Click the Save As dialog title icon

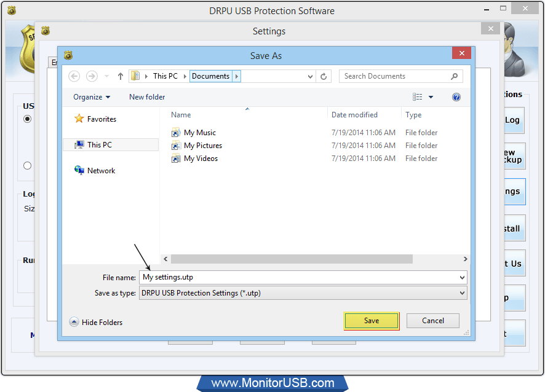click(x=68, y=55)
